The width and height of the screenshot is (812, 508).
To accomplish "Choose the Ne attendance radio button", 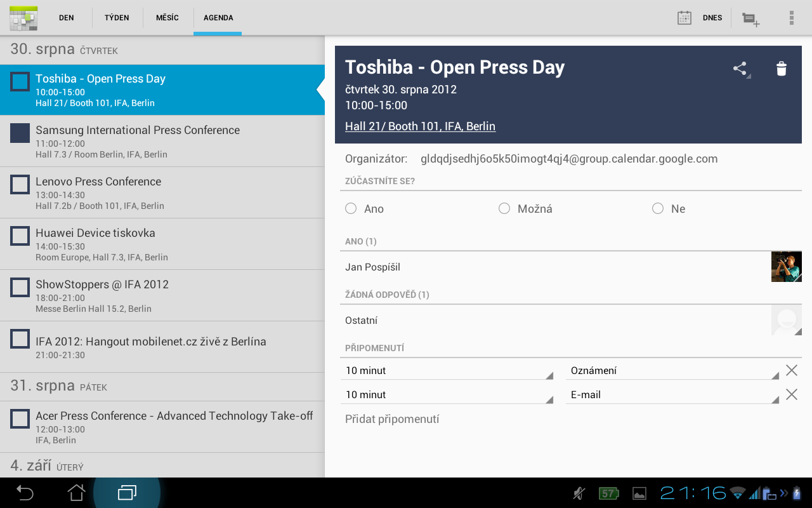I will (x=658, y=209).
